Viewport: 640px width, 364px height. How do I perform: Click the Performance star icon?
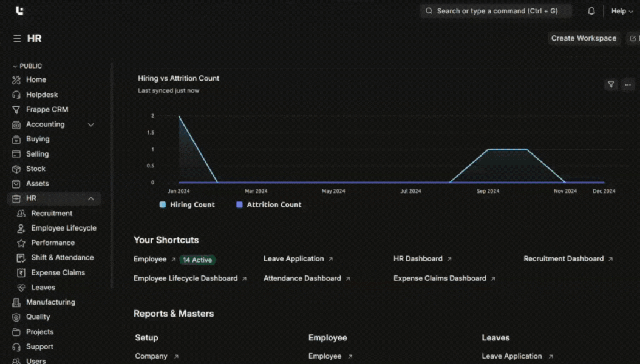(x=21, y=243)
